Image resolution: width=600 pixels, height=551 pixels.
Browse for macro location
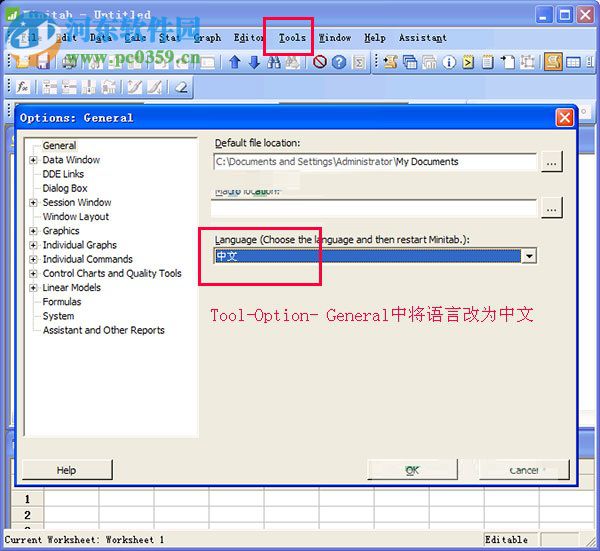[551, 209]
